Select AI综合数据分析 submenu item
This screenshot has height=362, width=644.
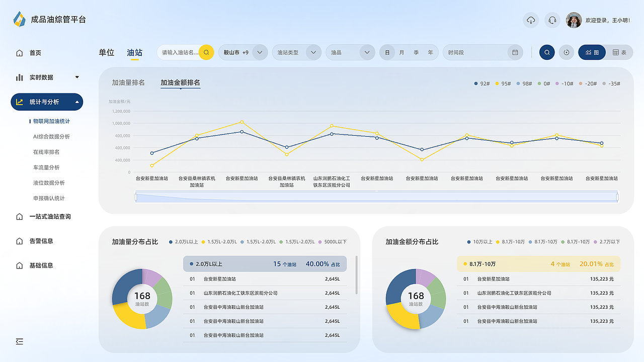51,137
